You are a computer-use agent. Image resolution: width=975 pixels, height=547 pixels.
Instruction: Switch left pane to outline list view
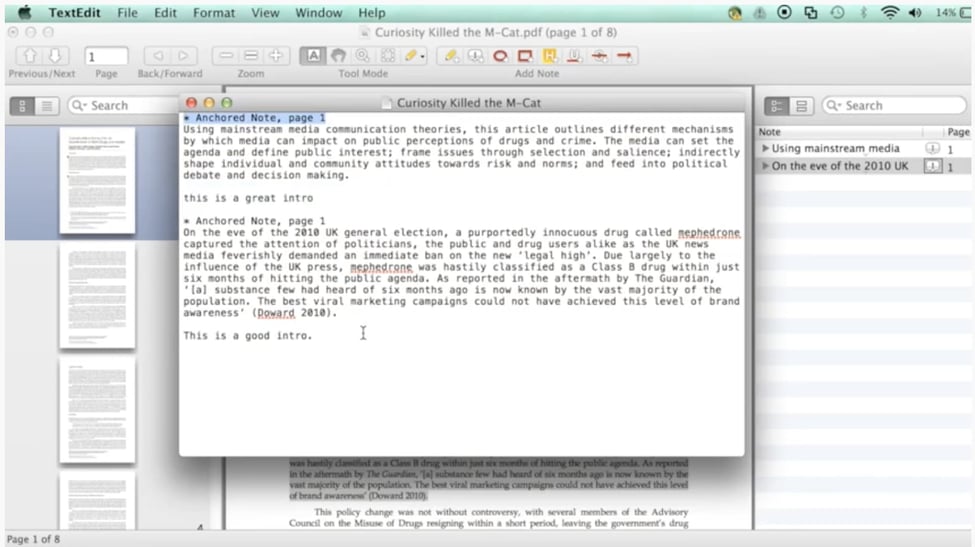[x=46, y=105]
